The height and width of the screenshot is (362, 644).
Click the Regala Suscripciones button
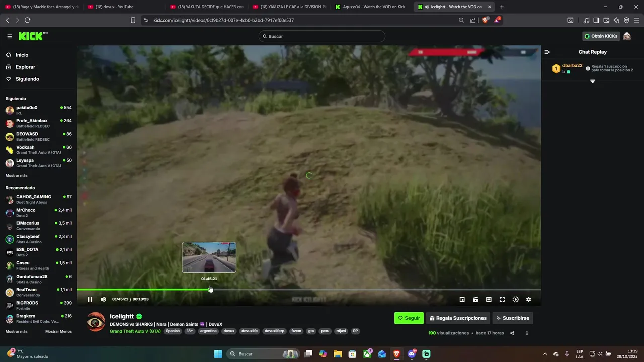pyautogui.click(x=458, y=318)
